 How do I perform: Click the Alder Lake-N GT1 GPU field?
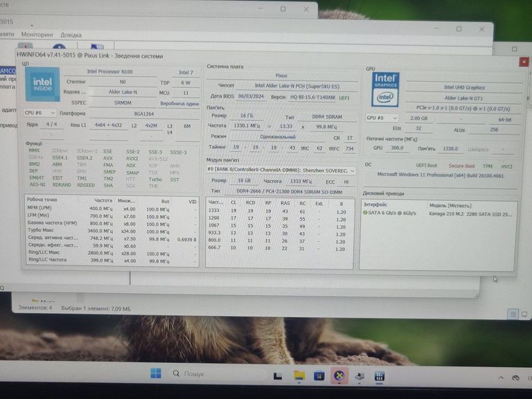pyautogui.click(x=463, y=98)
